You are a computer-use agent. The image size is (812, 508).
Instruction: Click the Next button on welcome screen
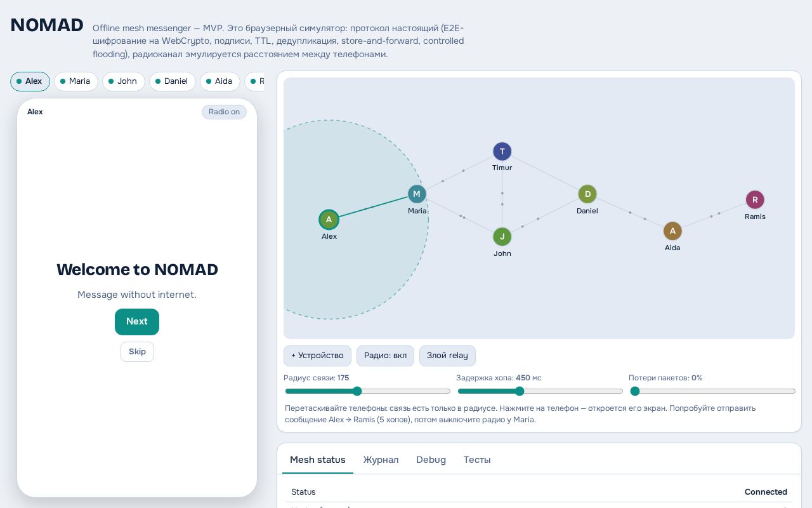tap(137, 322)
